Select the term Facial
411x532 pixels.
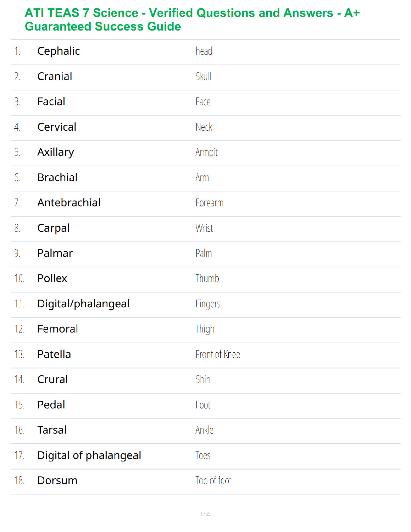pyautogui.click(x=51, y=101)
